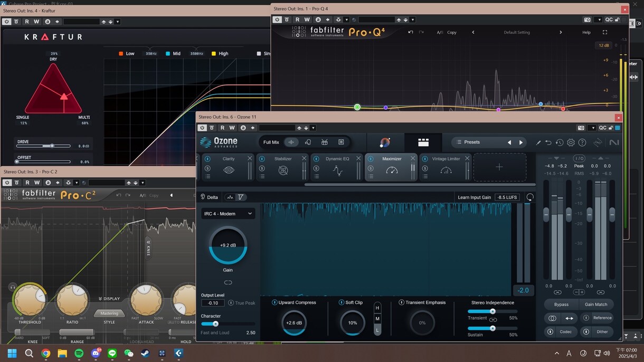
Task: Open LINE from the taskbar
Action: [x=111, y=353]
